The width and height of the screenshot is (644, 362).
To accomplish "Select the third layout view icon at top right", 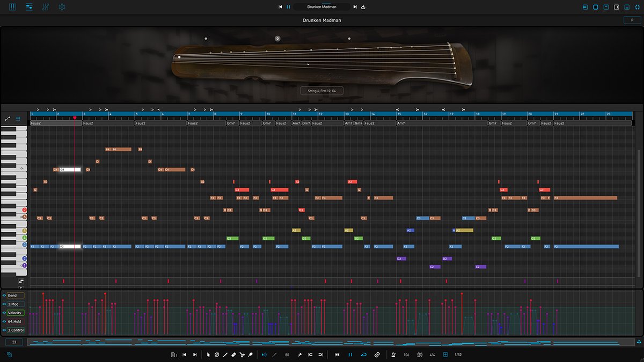I will pyautogui.click(x=606, y=7).
